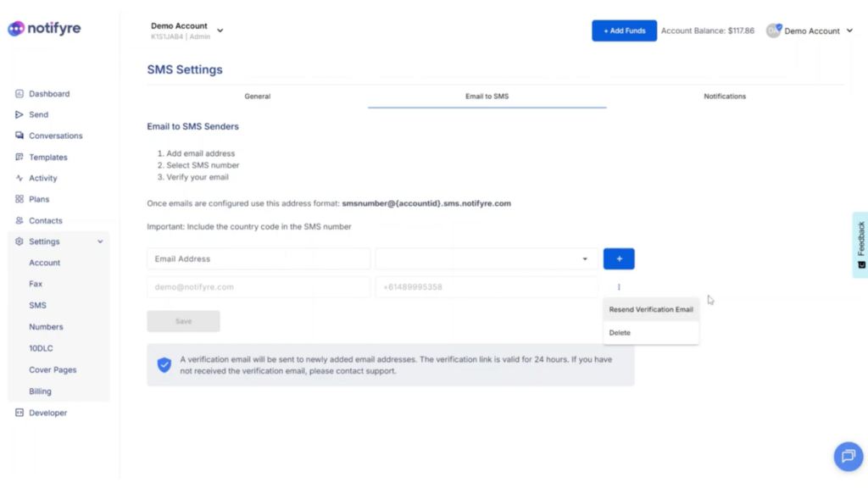Image resolution: width=868 pixels, height=488 pixels.
Task: Click the SMS Settings page heading
Action: click(x=185, y=69)
